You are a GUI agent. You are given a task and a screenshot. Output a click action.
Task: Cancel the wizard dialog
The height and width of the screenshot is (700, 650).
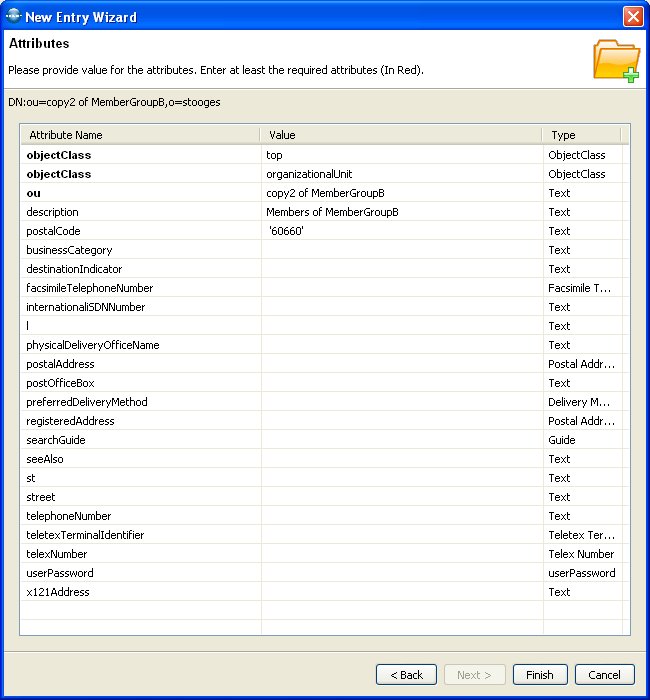click(604, 675)
